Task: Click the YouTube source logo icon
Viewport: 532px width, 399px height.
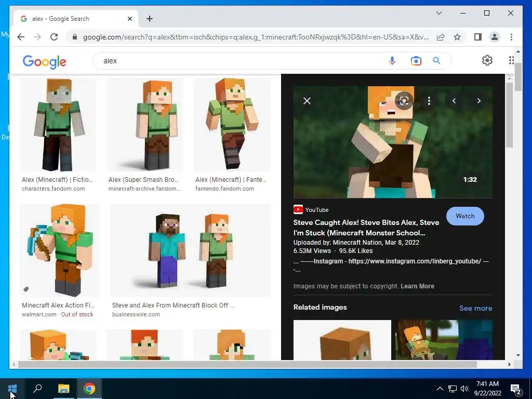Action: click(298, 210)
